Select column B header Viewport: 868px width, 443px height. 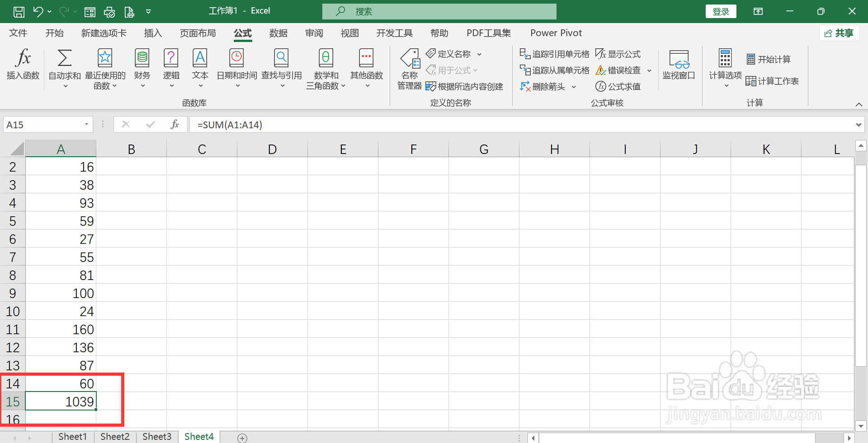click(131, 149)
